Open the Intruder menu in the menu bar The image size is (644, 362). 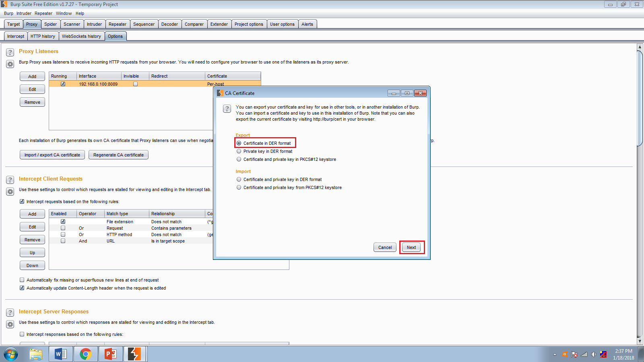pyautogui.click(x=24, y=13)
